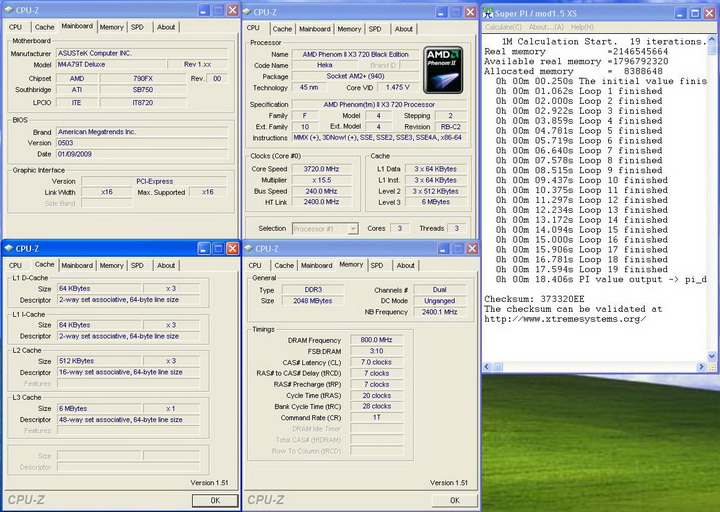Click chipset 790FX value field
Viewport: 720px width, 512px height.
pos(143,79)
